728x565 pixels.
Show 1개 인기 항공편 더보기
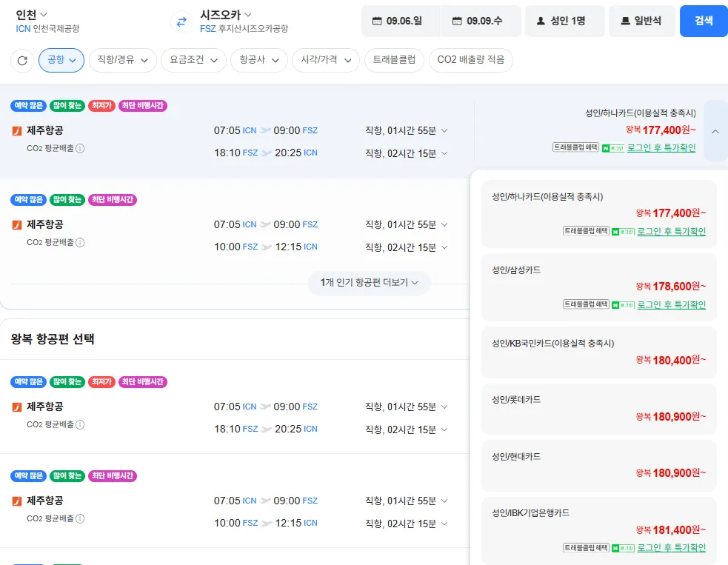[x=369, y=283]
